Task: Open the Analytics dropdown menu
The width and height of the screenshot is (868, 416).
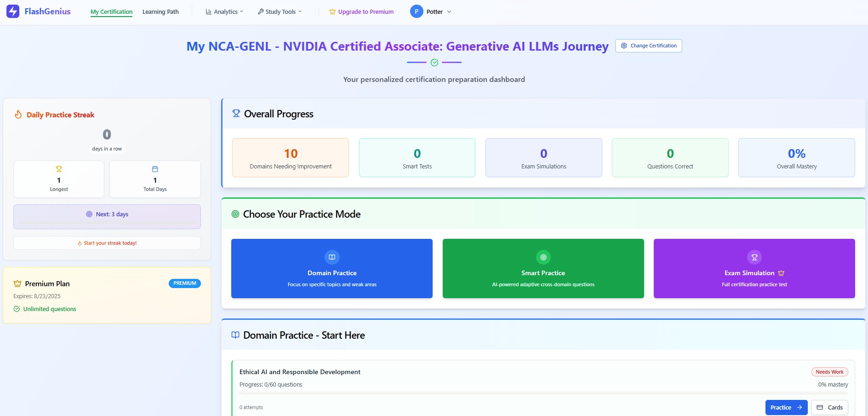Action: [224, 12]
